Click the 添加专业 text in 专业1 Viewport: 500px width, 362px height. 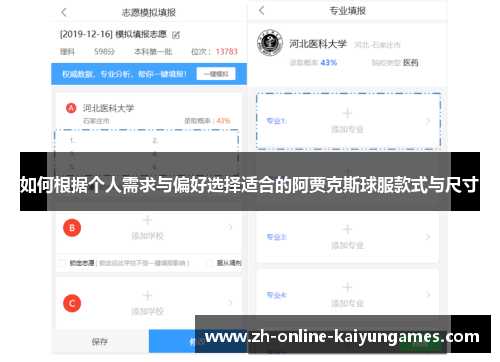click(x=347, y=129)
